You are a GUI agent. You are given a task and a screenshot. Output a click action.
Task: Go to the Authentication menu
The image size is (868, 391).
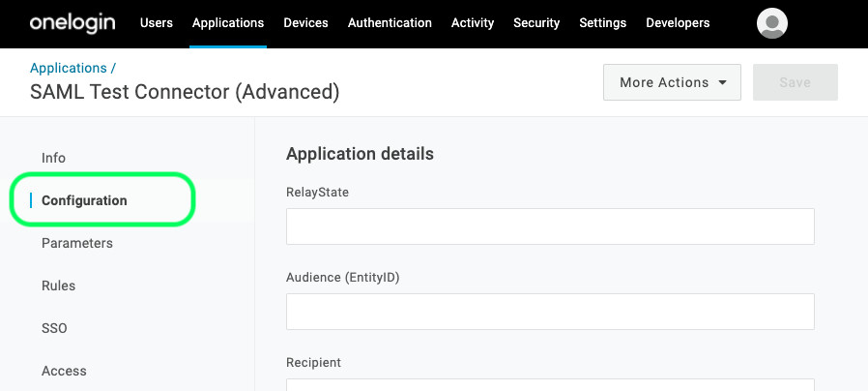pyautogui.click(x=390, y=23)
